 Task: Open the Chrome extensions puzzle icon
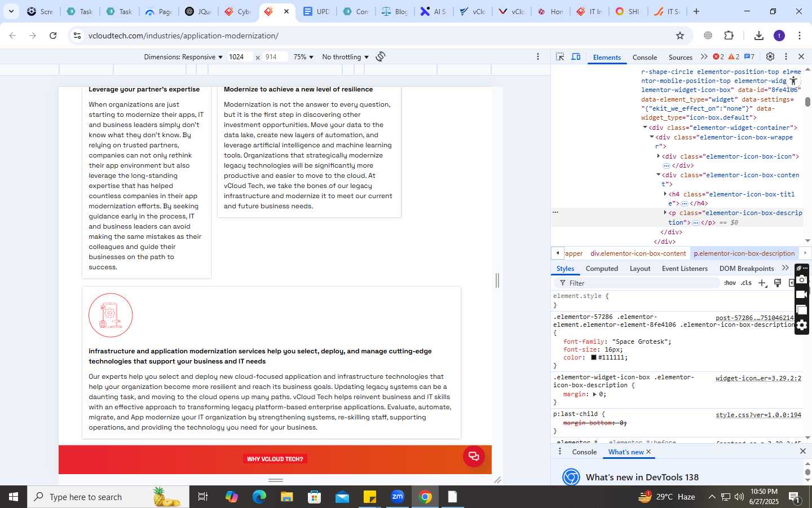pos(729,36)
